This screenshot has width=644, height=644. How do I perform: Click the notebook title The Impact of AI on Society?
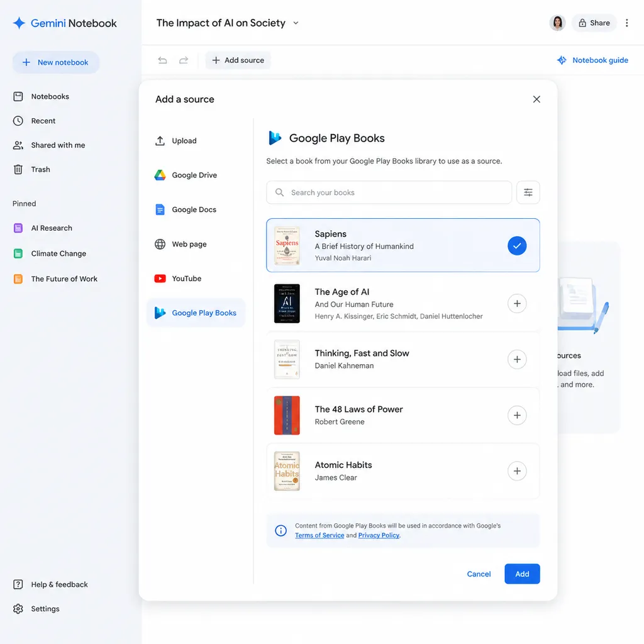[221, 23]
